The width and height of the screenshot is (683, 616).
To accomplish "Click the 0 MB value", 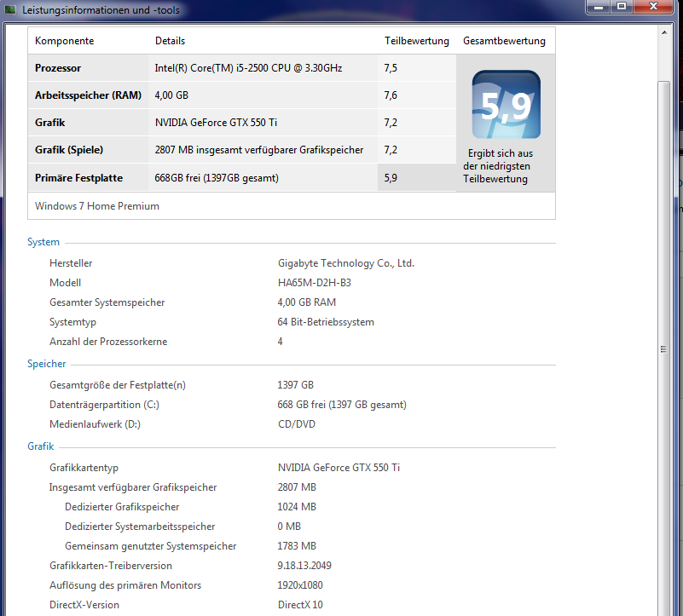I will point(289,527).
